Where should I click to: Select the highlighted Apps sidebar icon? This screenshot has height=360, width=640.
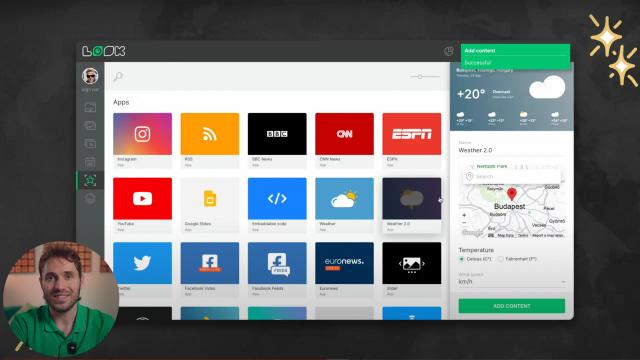click(90, 180)
